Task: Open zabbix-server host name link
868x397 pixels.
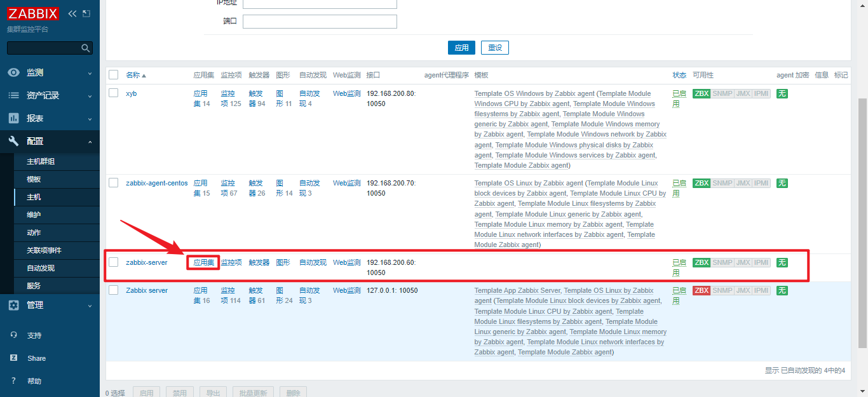Action: click(x=147, y=262)
